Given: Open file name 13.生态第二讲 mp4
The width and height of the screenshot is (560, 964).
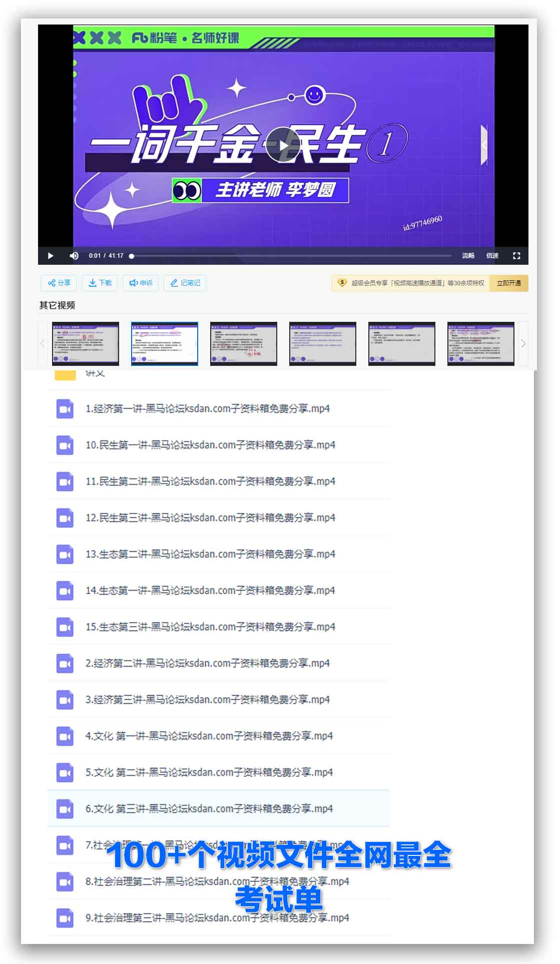Looking at the screenshot, I should 210,554.
